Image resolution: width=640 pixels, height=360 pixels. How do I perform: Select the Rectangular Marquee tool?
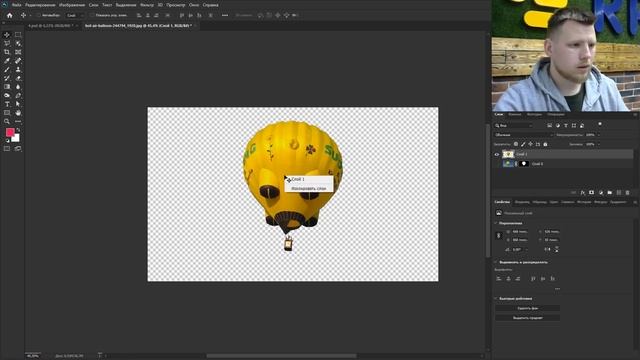[18, 35]
